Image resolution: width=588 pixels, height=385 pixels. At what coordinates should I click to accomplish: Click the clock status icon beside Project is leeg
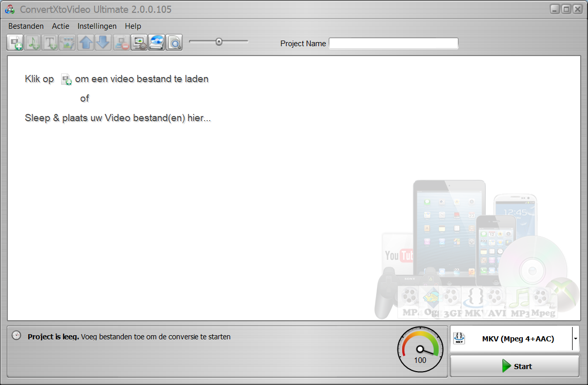[16, 335]
